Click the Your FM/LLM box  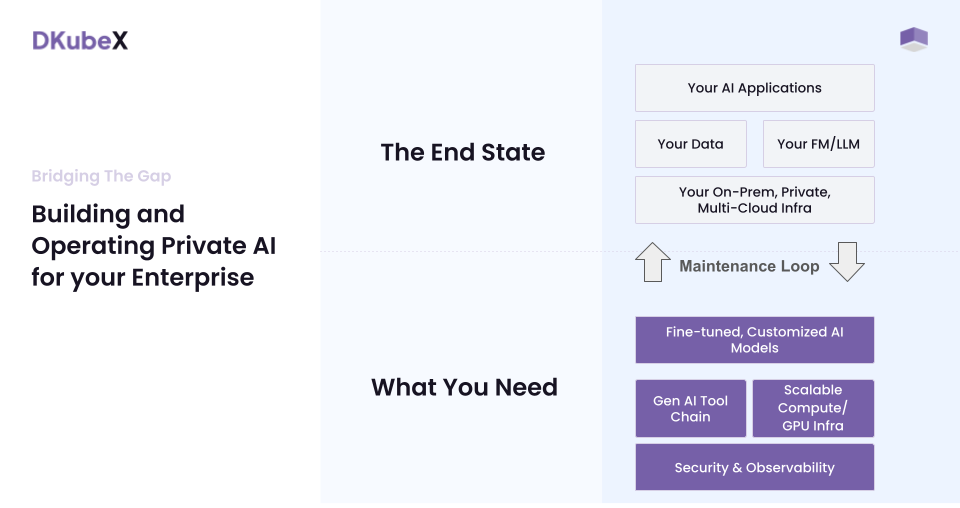818,144
